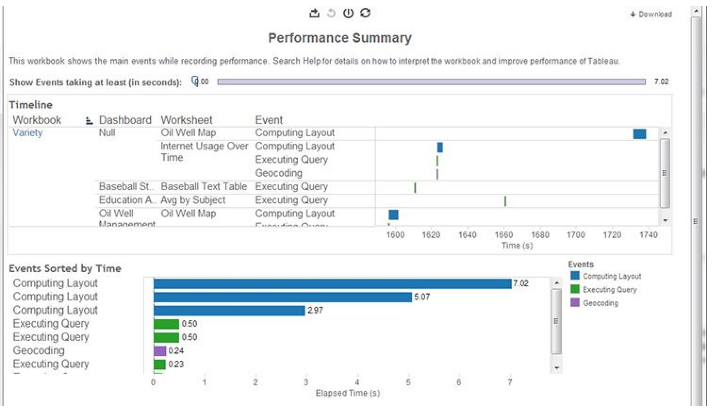The image size is (718, 412).
Task: Click the 7.02 second Computing Layout bar
Action: 332,284
